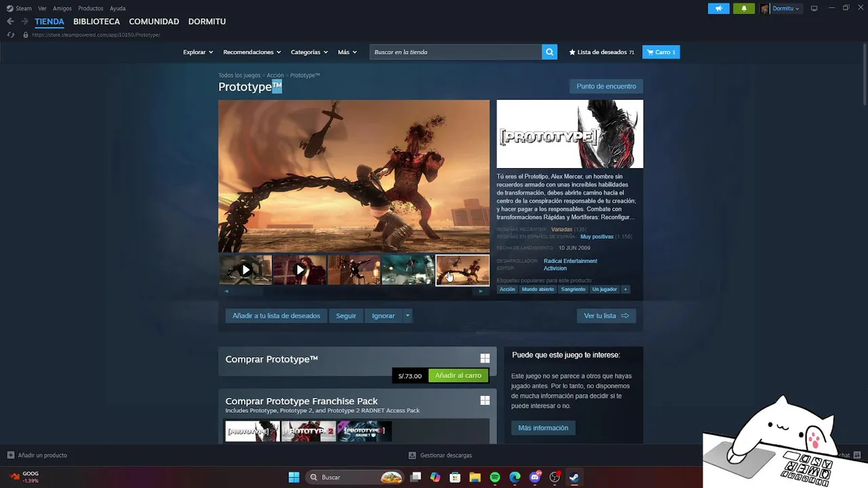868x488 pixels.
Task: Expand the Más dropdown
Action: [x=347, y=52]
